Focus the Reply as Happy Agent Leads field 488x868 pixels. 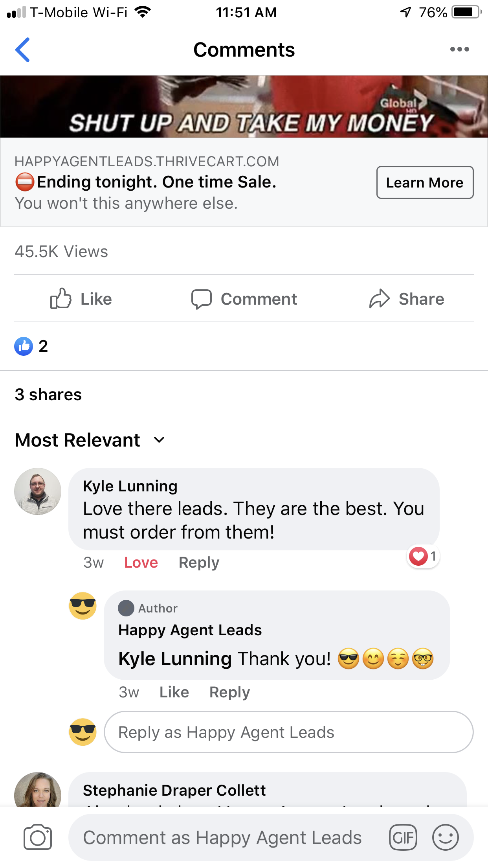(288, 732)
